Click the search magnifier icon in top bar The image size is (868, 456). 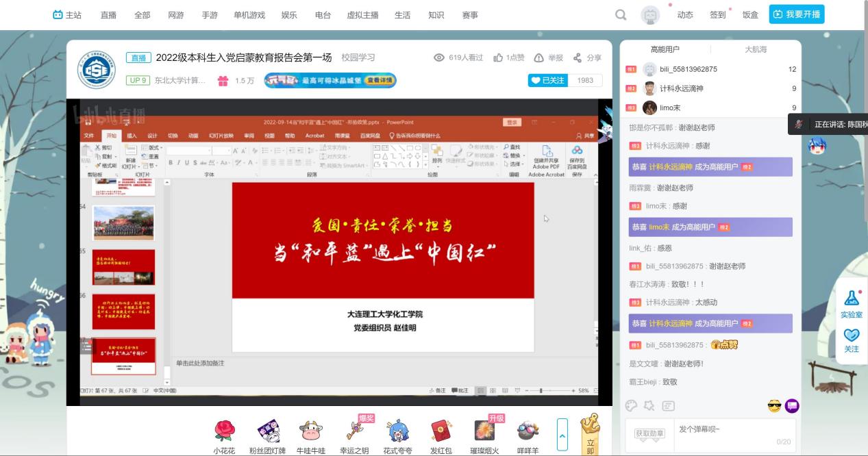tap(621, 15)
